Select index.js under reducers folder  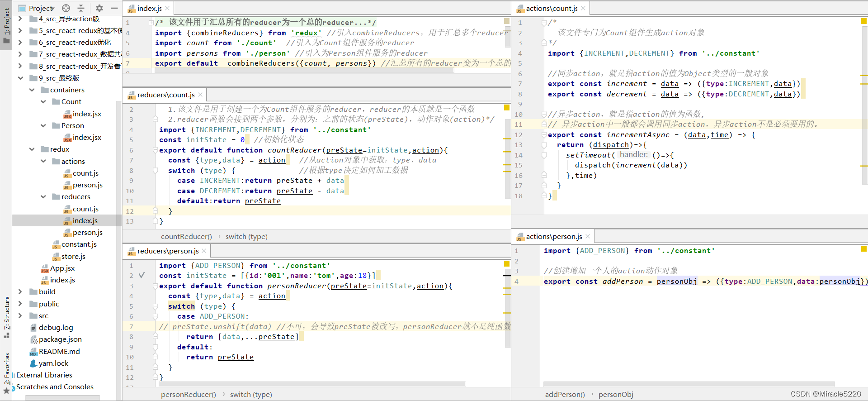85,220
